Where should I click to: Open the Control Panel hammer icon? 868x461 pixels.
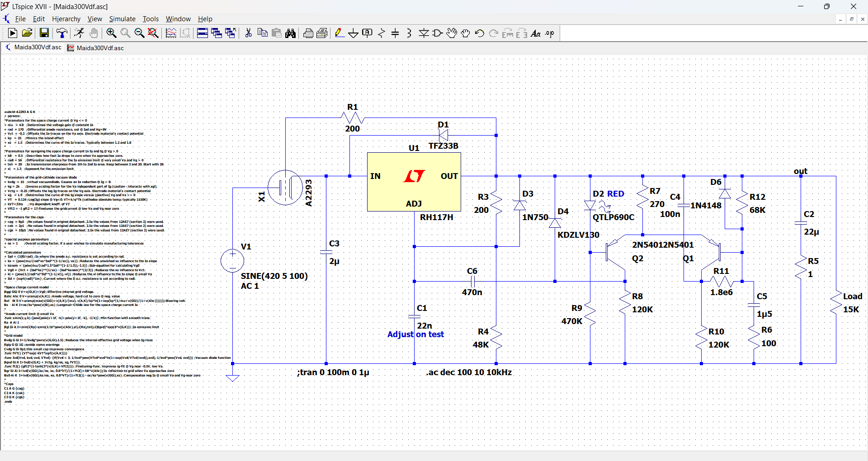(62, 33)
